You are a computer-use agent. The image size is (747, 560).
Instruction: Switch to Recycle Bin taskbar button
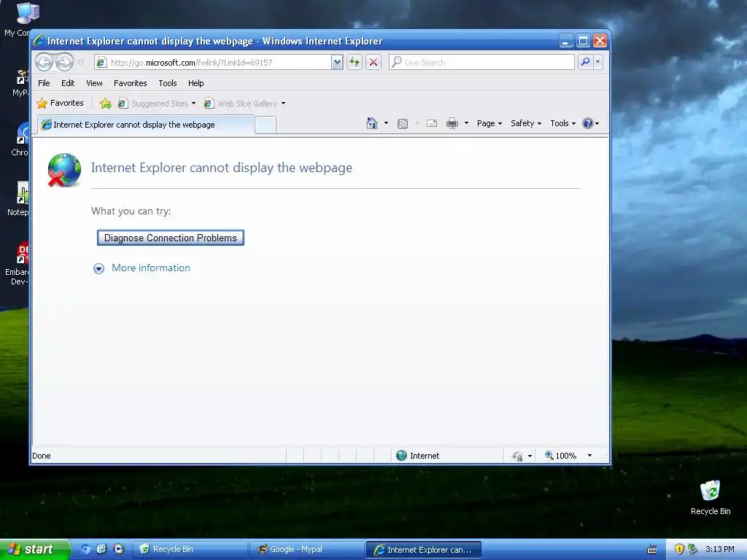pos(190,550)
